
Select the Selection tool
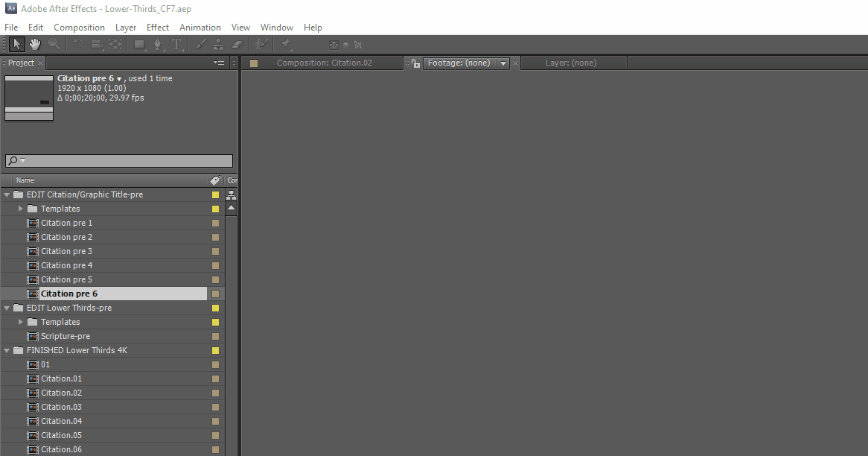click(16, 45)
